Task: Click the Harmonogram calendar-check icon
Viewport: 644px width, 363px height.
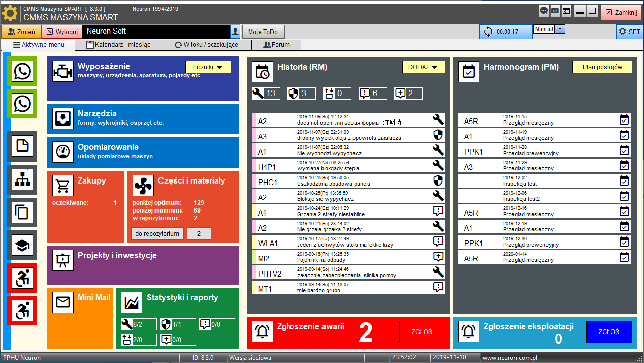Action: 469,72
